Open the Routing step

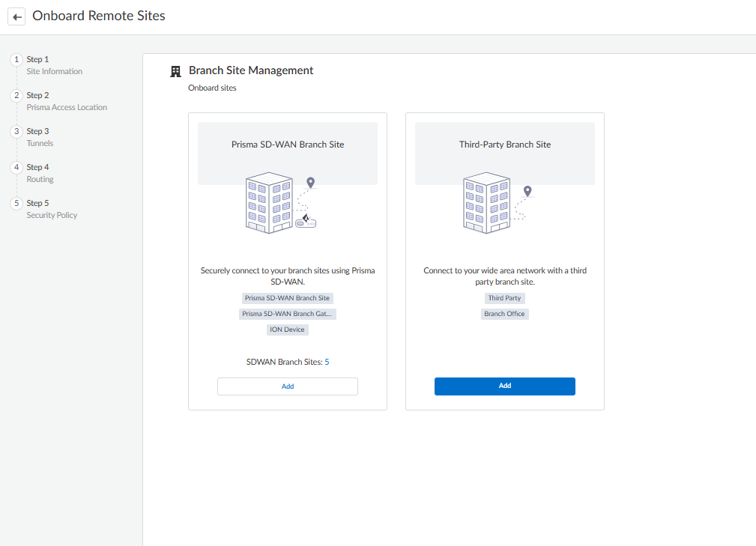tap(40, 179)
